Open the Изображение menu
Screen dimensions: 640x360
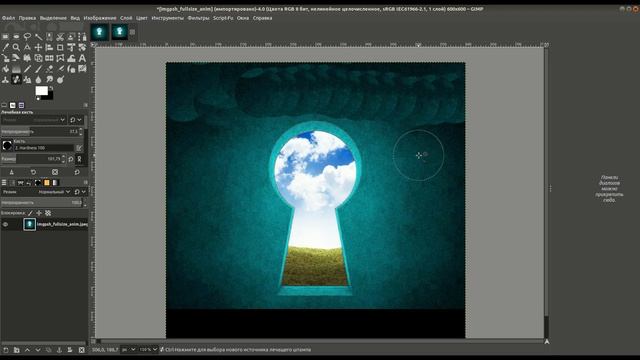tap(100, 18)
